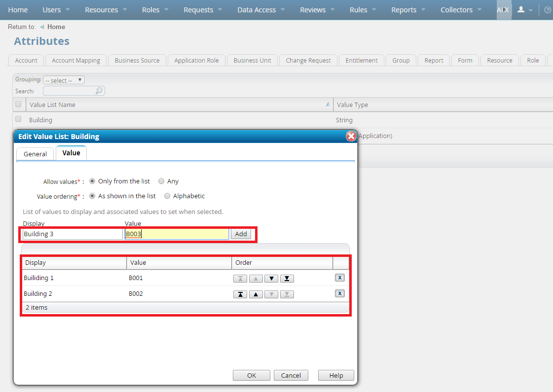Open the Grouping select dropdown

(x=64, y=80)
